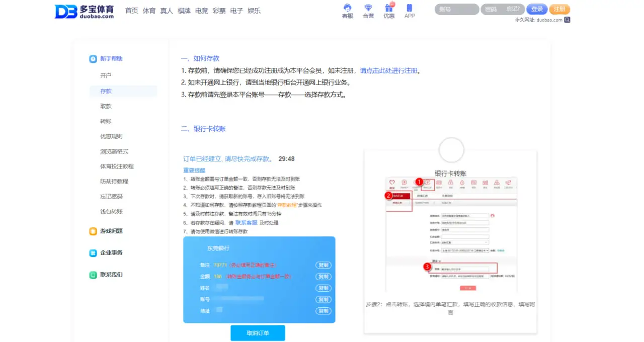Select 钱包转账 in the sidebar
The image size is (644, 342).
(111, 212)
